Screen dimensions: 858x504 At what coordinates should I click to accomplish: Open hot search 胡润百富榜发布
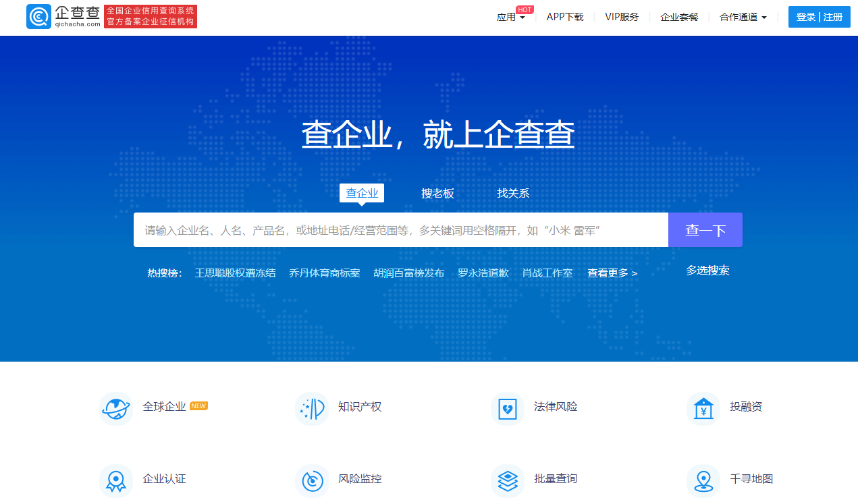(409, 273)
